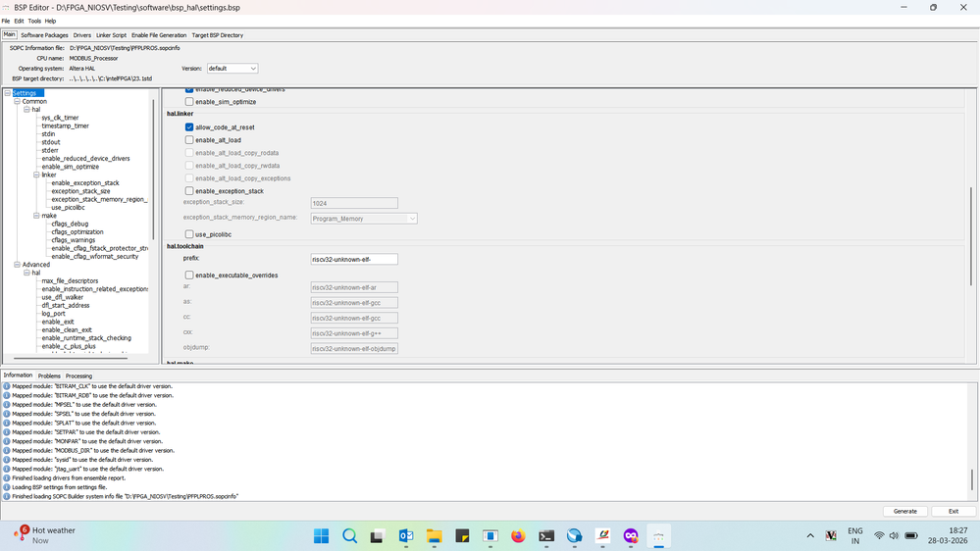Launch Firefox from the taskbar

[x=518, y=536]
